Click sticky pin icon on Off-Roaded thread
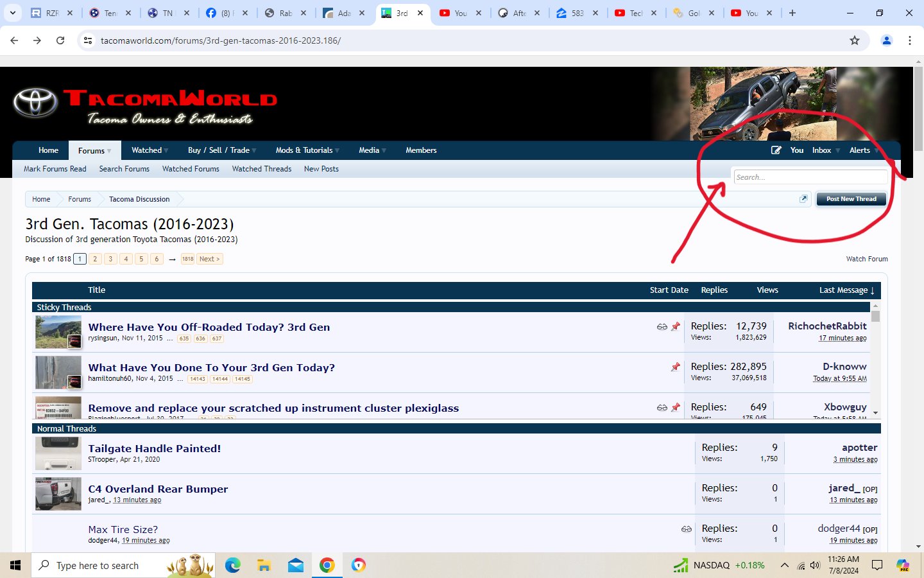924x578 pixels. click(x=676, y=327)
